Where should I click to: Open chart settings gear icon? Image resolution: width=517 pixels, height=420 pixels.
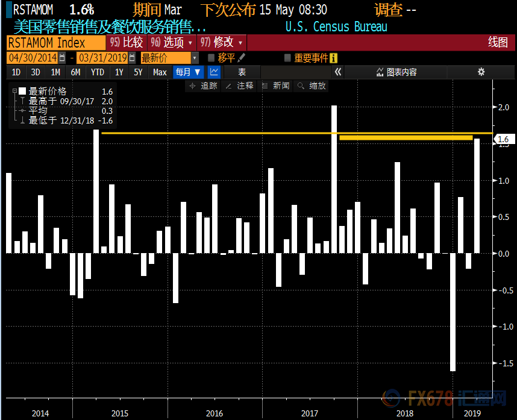[481, 72]
